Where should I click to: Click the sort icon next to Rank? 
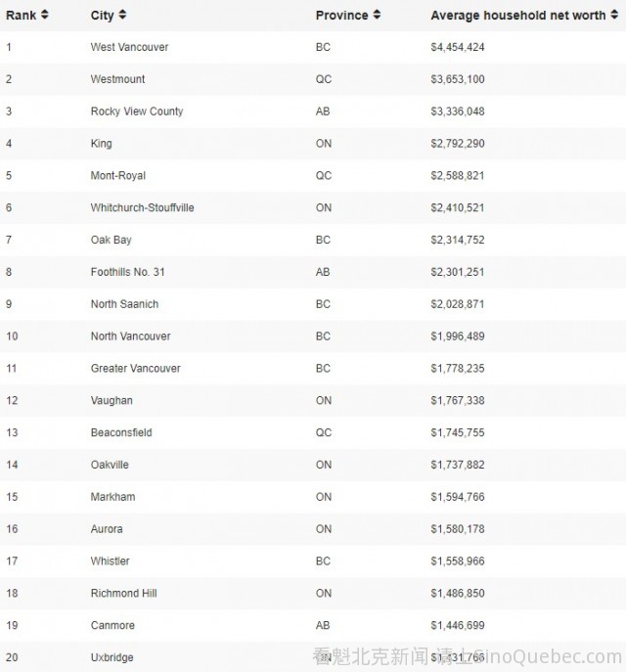[45, 16]
